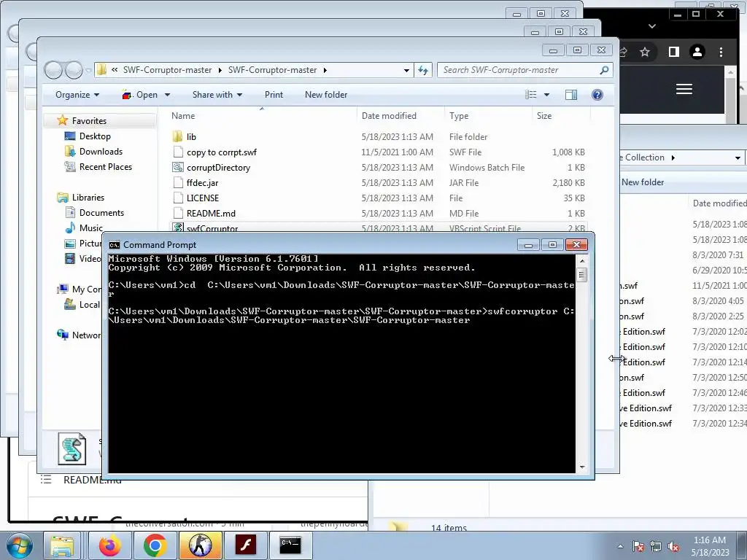The image size is (747, 560).
Task: Open Counter-Strike icon in the taskbar
Action: pos(200,545)
